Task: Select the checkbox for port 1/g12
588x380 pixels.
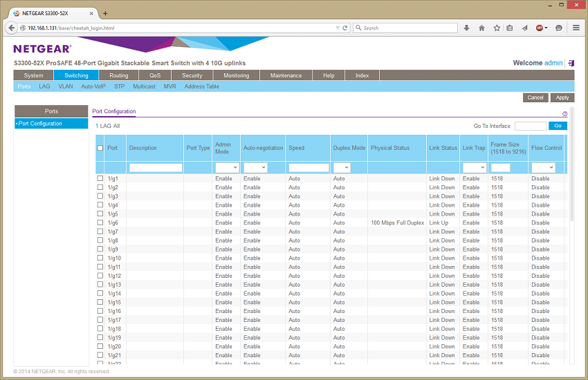Action: click(x=100, y=276)
